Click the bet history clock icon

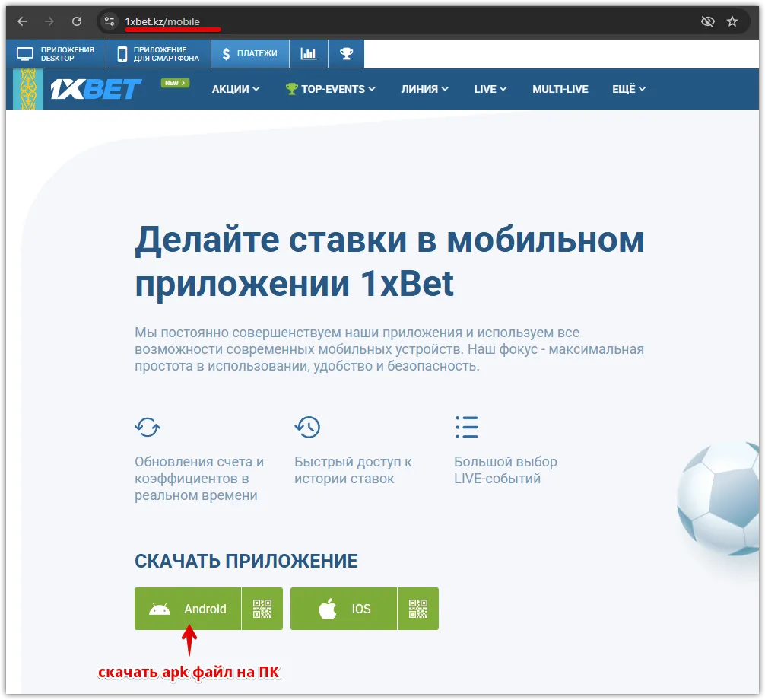coord(307,427)
